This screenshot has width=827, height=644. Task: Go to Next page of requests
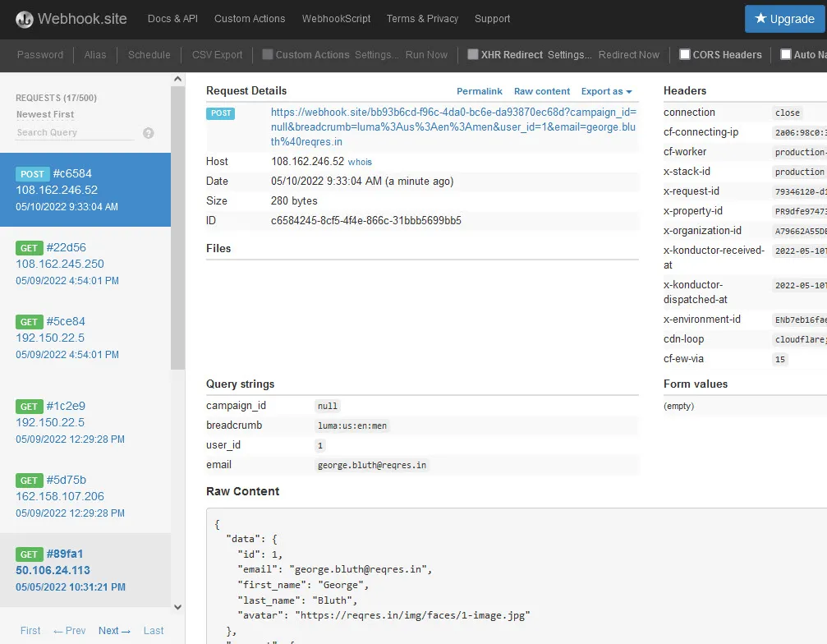coord(114,631)
